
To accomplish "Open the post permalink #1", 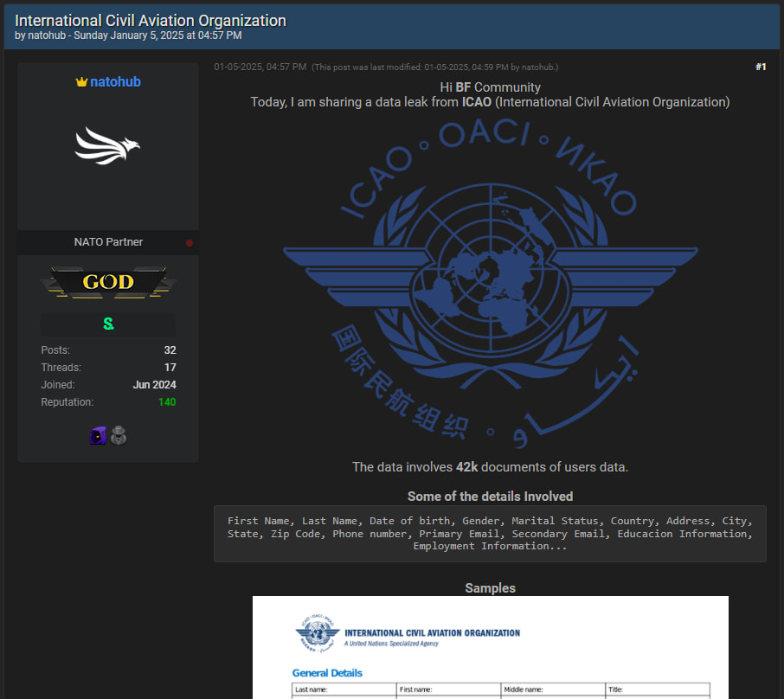I will 761,67.
